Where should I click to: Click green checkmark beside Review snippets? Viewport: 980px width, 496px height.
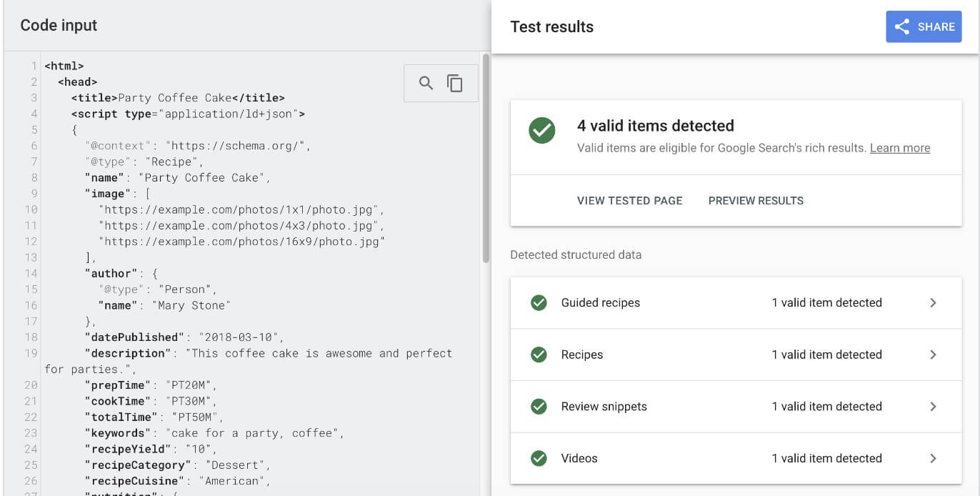click(x=539, y=407)
